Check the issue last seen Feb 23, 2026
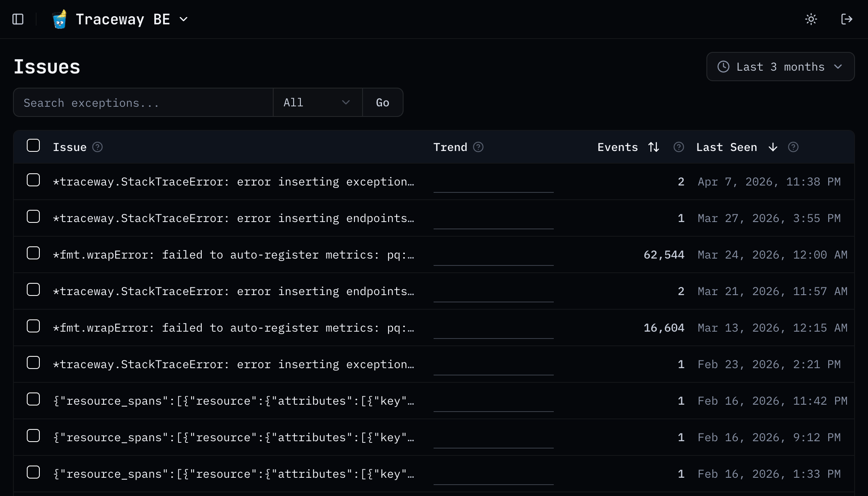The width and height of the screenshot is (868, 496). click(x=33, y=362)
